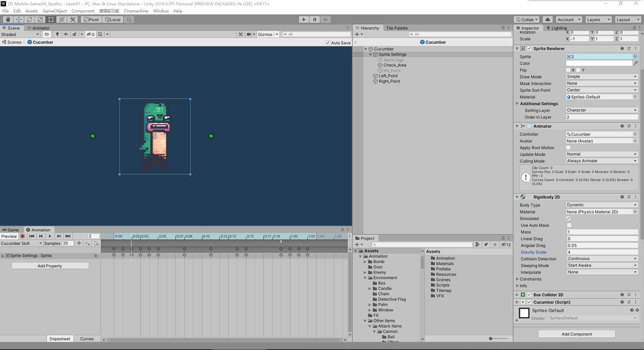Add keyframe in animation window
644x350 pixels.
87,243
